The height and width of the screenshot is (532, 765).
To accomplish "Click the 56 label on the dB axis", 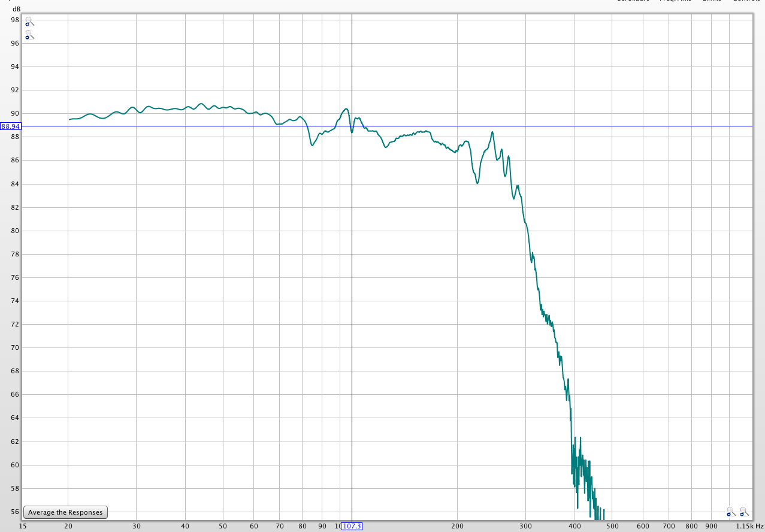I will pos(16,512).
